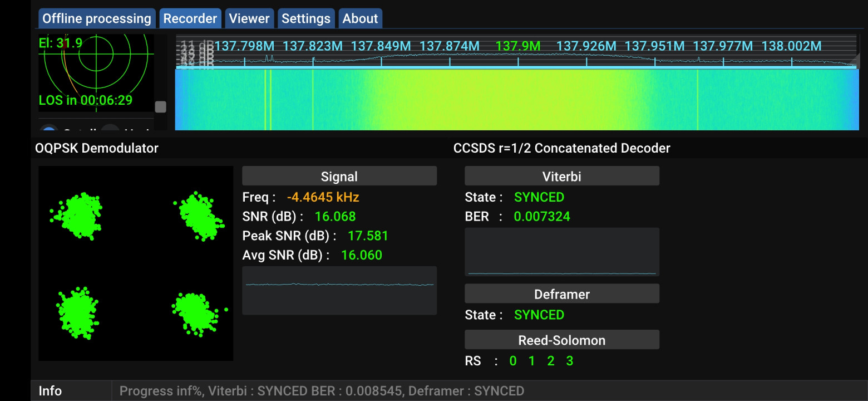
Task: Click the Deframer SYNCED state text
Action: (x=539, y=315)
